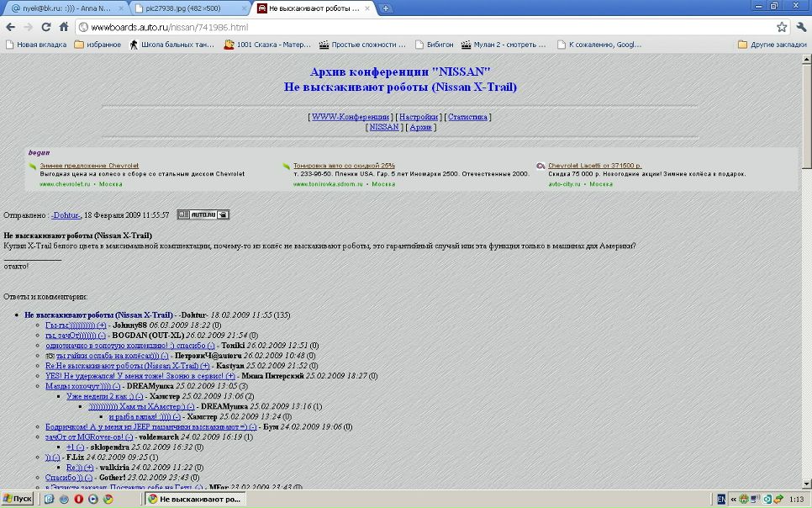
Task: Open reply 'Хам ты ХАмстер:)'
Action: pos(141,407)
